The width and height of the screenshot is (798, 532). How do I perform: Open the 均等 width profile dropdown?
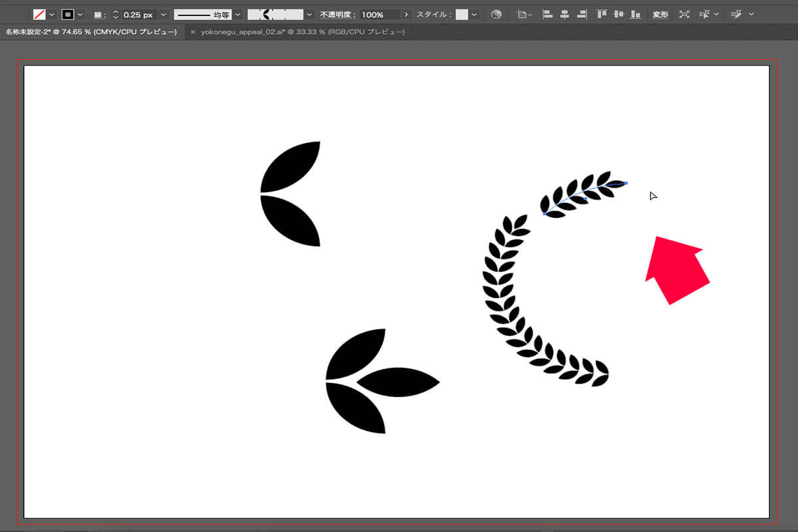coord(237,14)
